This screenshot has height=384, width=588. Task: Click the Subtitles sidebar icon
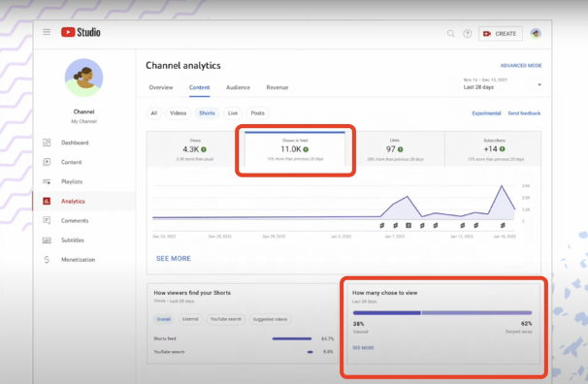click(47, 240)
